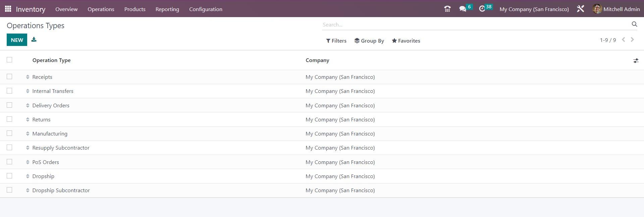Click the drag handle for Returns row

click(28, 120)
